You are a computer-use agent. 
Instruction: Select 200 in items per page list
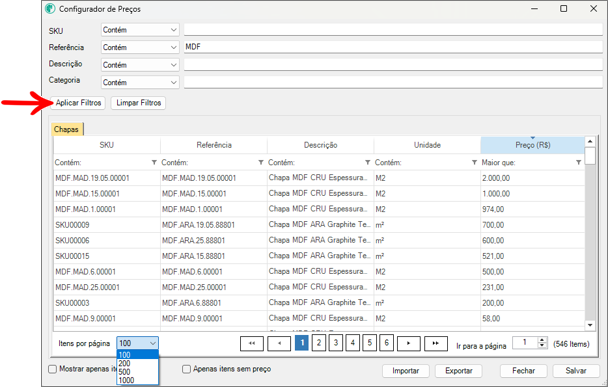(137, 363)
